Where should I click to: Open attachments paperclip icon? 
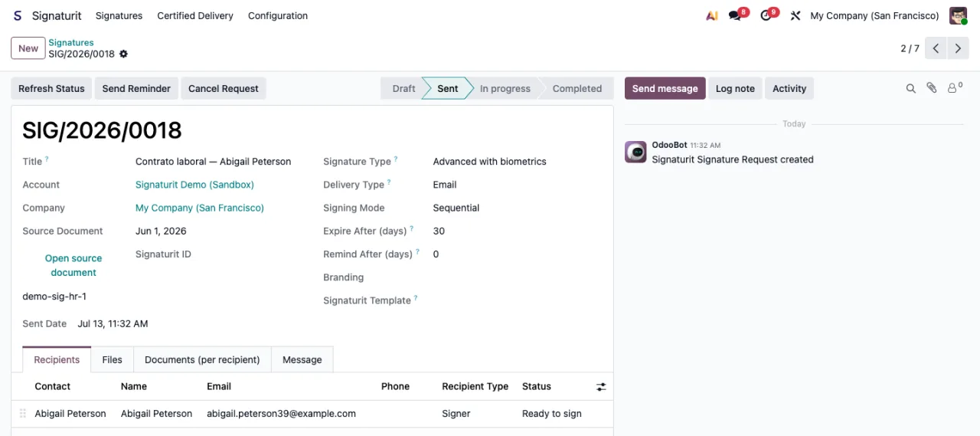931,89
